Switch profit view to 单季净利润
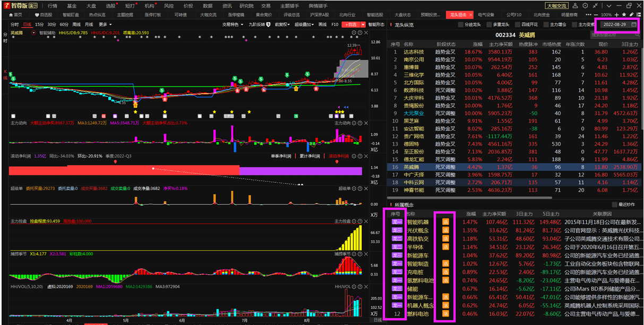The width and height of the screenshot is (644, 325). pos(282,156)
